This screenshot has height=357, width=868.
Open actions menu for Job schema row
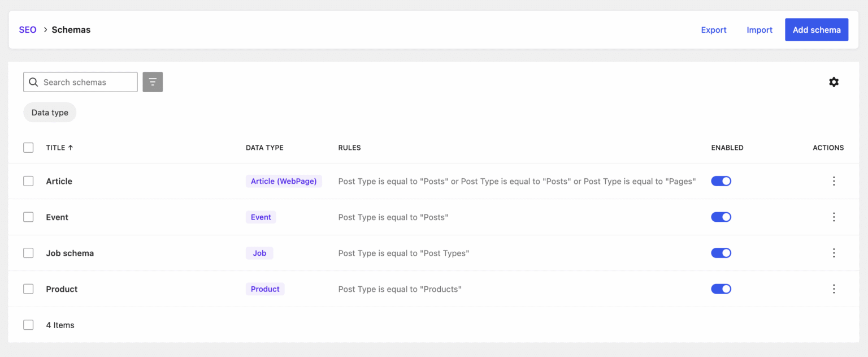[x=834, y=253]
